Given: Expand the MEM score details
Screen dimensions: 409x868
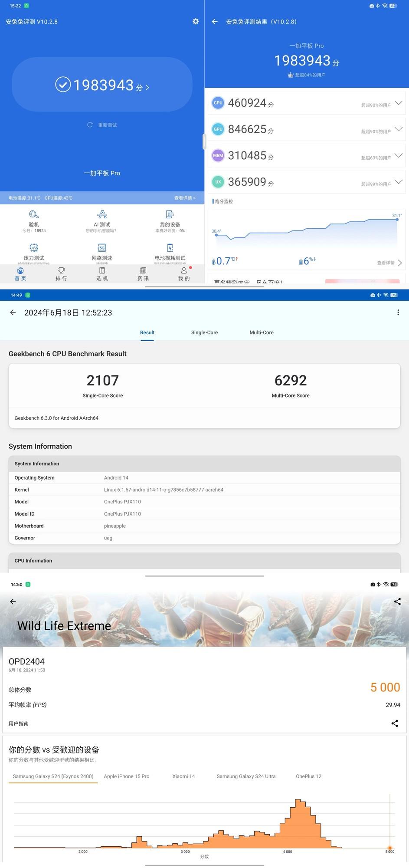Looking at the screenshot, I should pos(399,156).
